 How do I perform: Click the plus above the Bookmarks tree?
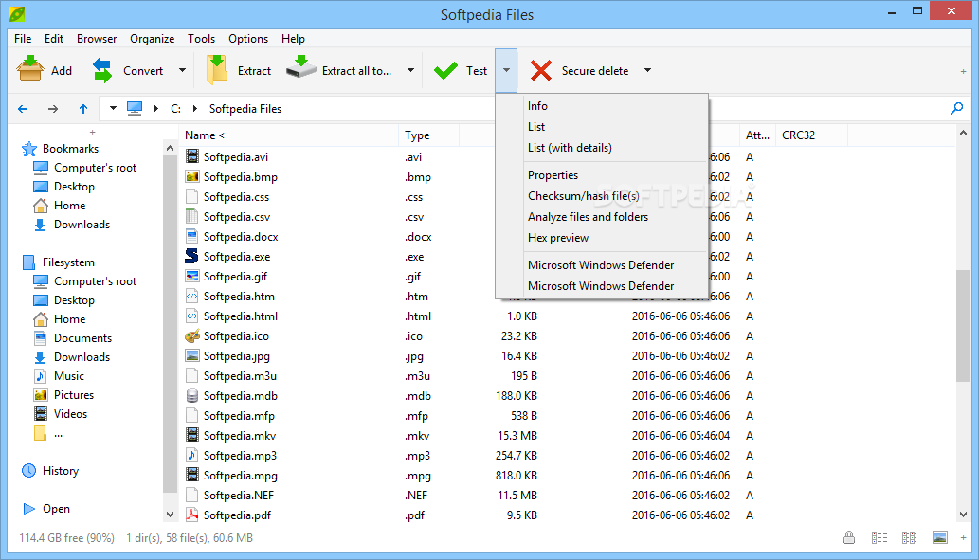93,132
